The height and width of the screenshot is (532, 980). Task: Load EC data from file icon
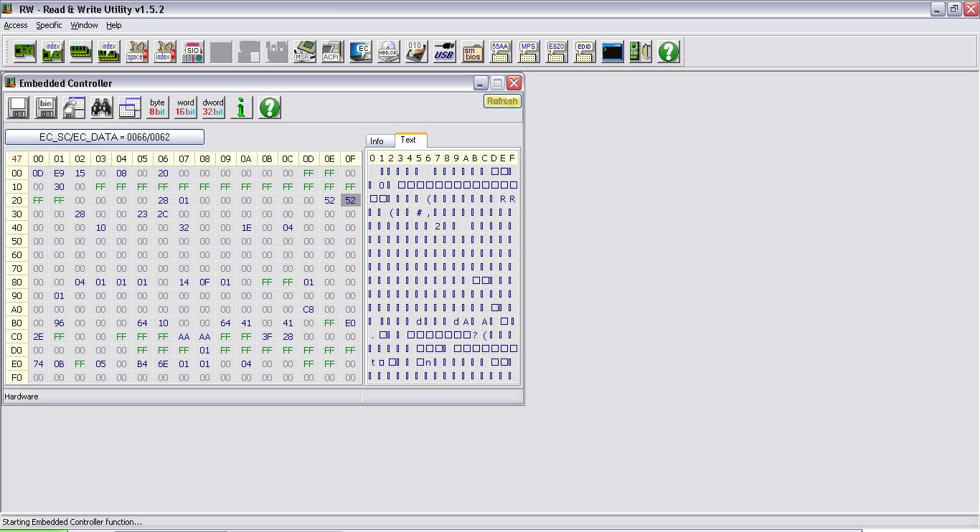(x=74, y=108)
